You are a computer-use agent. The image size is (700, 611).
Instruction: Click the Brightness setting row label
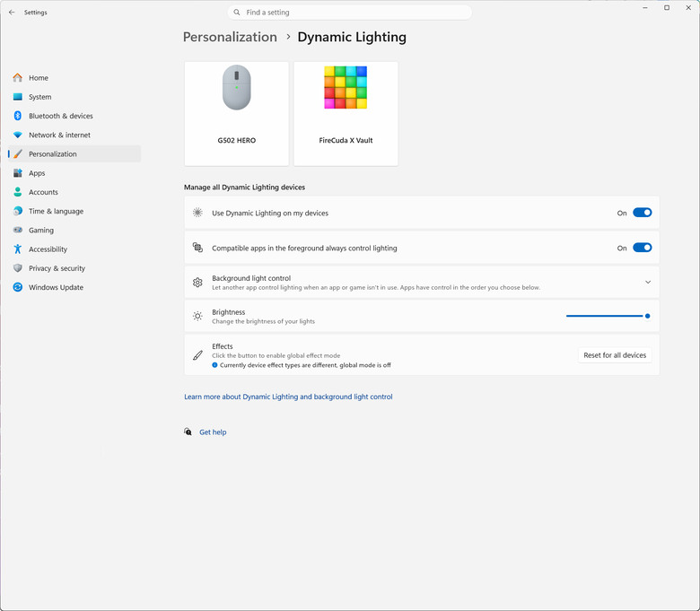coord(229,312)
